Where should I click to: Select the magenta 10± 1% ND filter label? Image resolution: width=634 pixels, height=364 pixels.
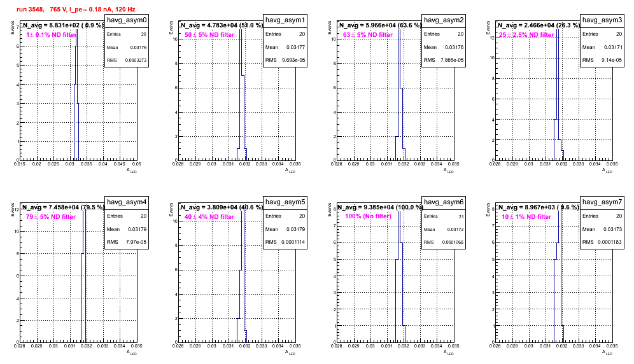[x=526, y=217]
